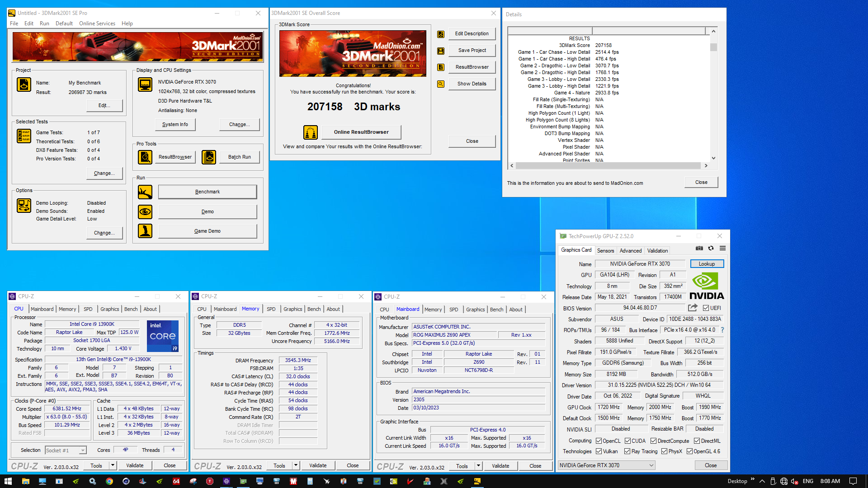
Task: Switch to the Sensors tab in GPU-Z
Action: coord(605,251)
